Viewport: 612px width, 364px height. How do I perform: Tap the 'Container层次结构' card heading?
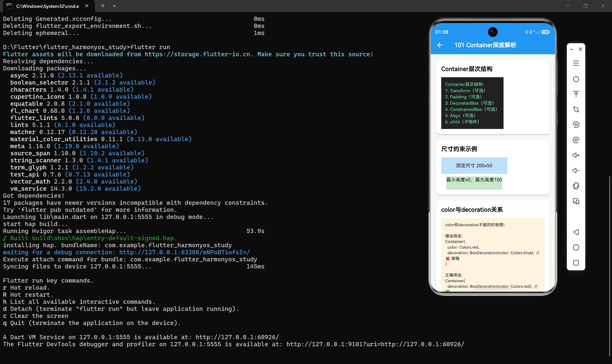tap(467, 69)
